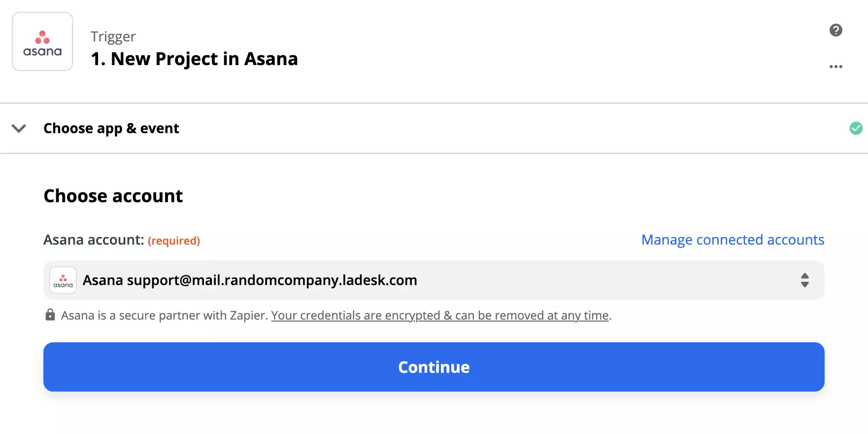The height and width of the screenshot is (434, 868).
Task: Click the checkmark to verify section status
Action: click(856, 128)
